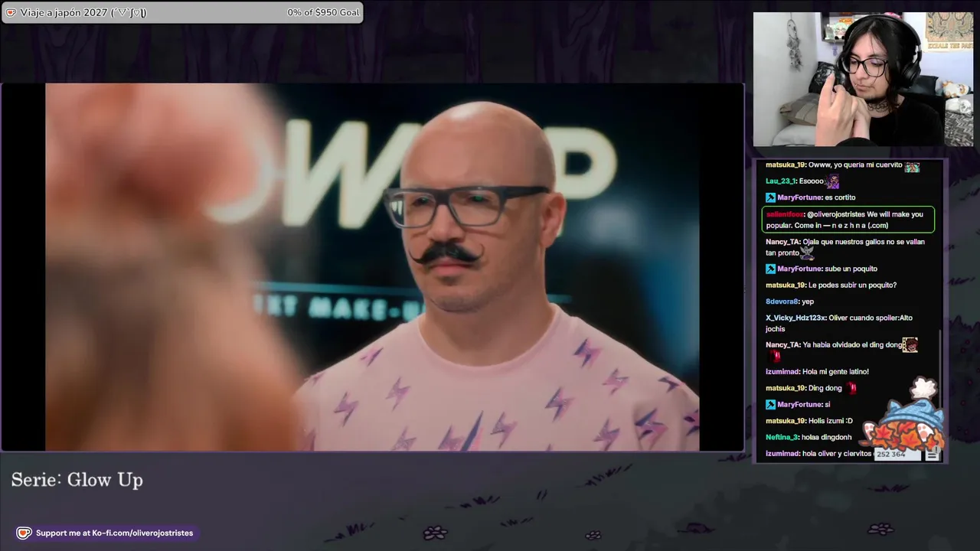Screen dimensions: 980x551
Task: Click the 'Serie: Glow Up' caption
Action: 77,480
